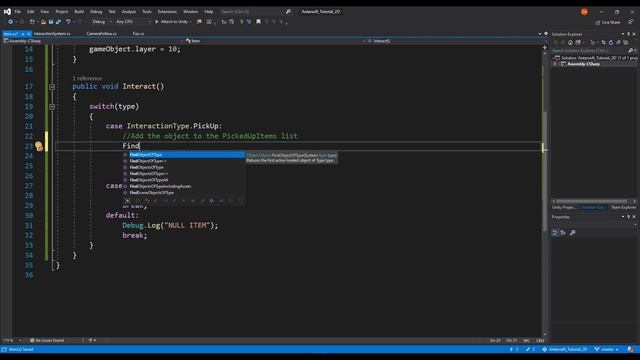The image size is (640, 360).
Task: Switch to the Fox.cs tab
Action: click(138, 33)
